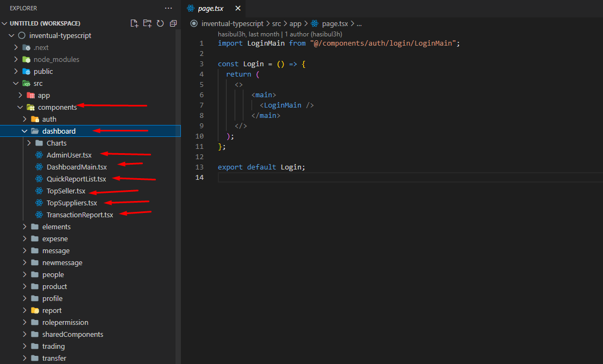Click the React icon of DashboardMain.tsx
The width and height of the screenshot is (603, 364).
pos(39,167)
